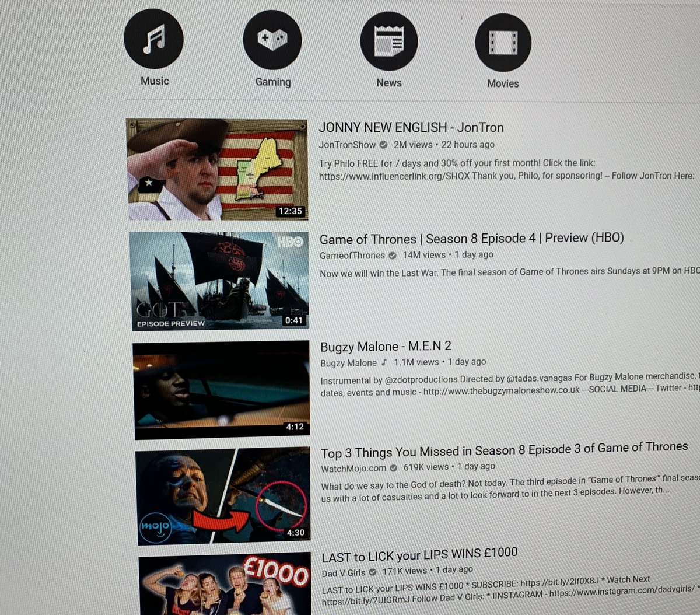Play Bugzy Malone M.E.N 2 thumbnail
Image resolution: width=700 pixels, height=615 pixels.
(x=222, y=390)
